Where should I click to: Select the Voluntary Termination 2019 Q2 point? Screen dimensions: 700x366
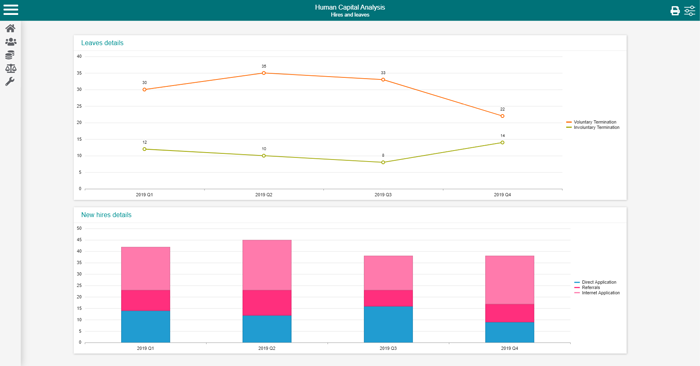[264, 73]
